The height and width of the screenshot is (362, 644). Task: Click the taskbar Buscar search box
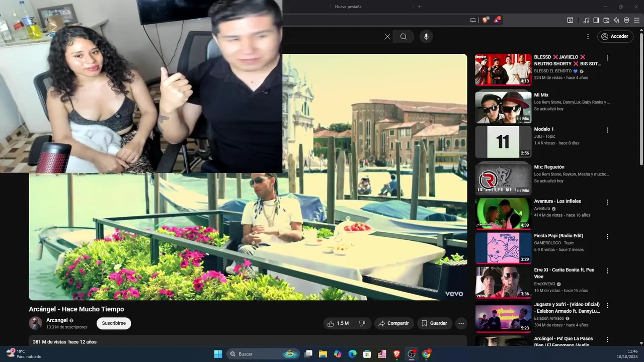pyautogui.click(x=263, y=354)
